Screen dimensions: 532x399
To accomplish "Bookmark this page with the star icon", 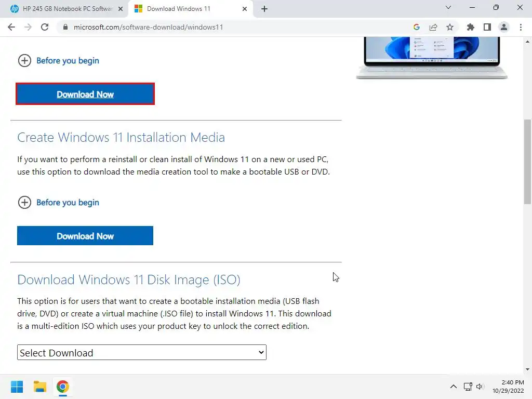I will pyautogui.click(x=450, y=27).
